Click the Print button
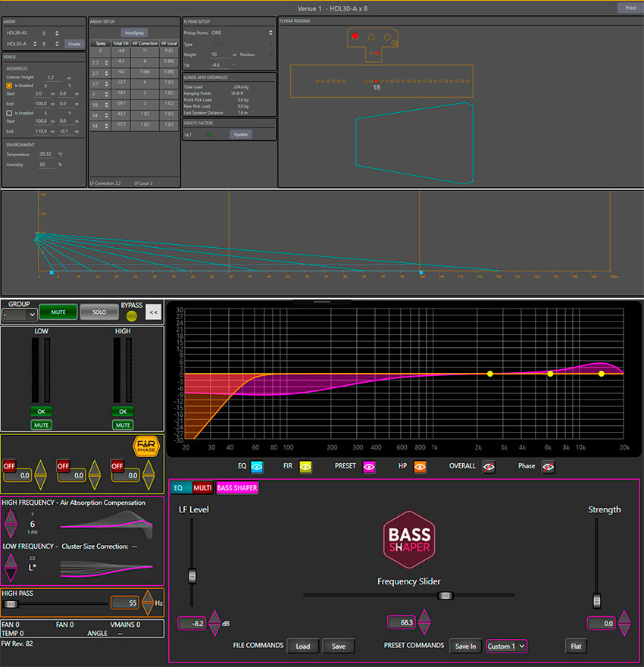Screen dimensions: 644x667 pyautogui.click(x=630, y=8)
